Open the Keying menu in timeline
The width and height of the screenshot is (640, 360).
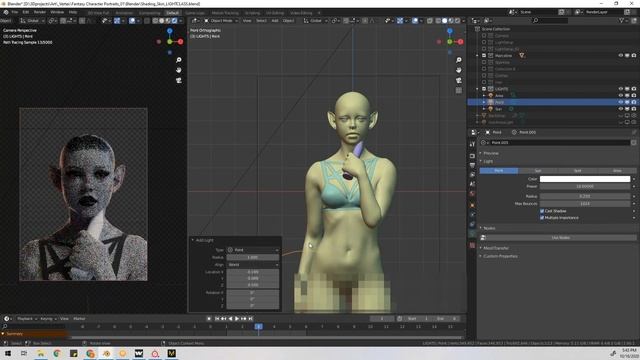click(x=48, y=319)
